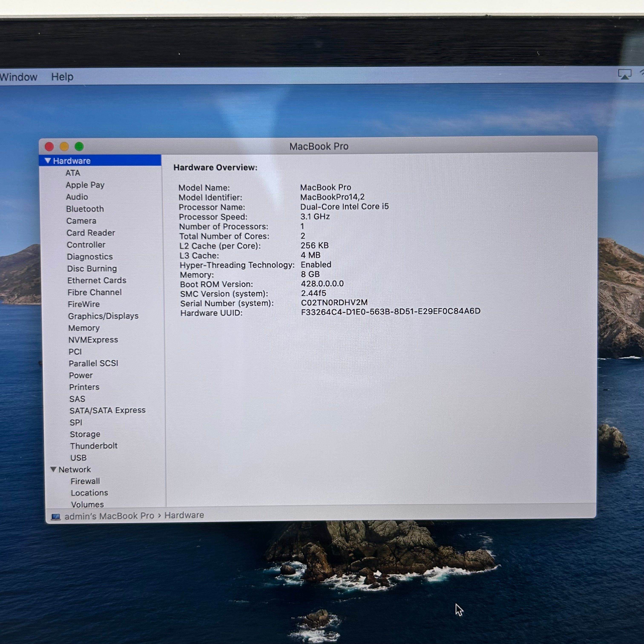Select SPI in the sidebar
The width and height of the screenshot is (644, 644).
[x=76, y=422]
